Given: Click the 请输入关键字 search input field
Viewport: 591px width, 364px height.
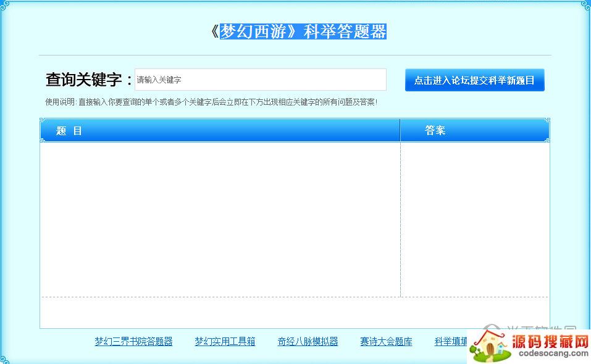Looking at the screenshot, I should pyautogui.click(x=261, y=80).
